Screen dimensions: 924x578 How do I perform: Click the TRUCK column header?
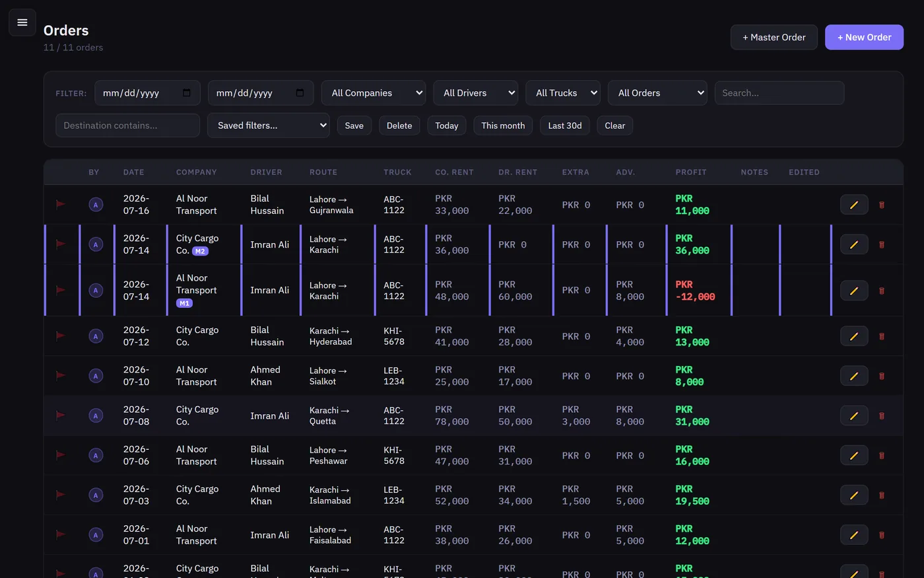click(x=397, y=172)
